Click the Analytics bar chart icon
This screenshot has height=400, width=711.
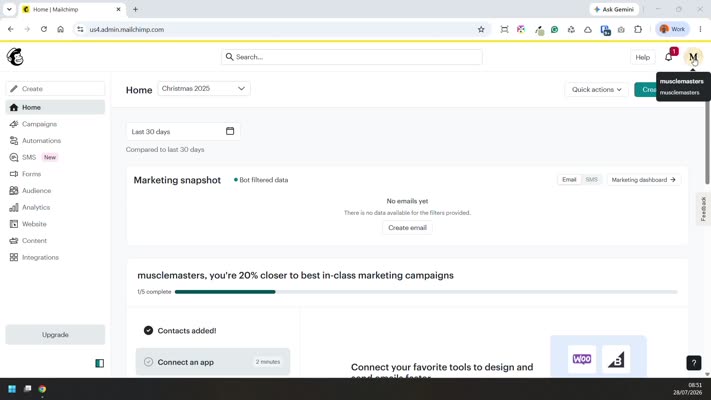pos(14,207)
